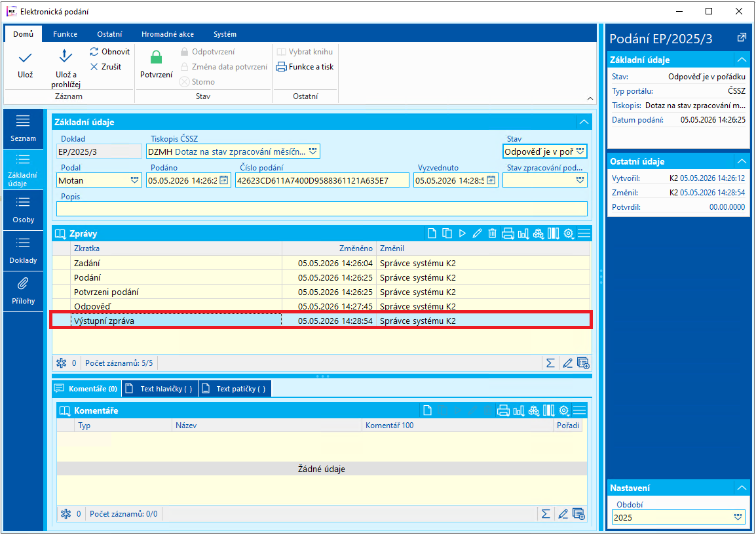Collapse the ribbon with the chevron
The width and height of the screenshot is (756, 535).
click(x=590, y=98)
